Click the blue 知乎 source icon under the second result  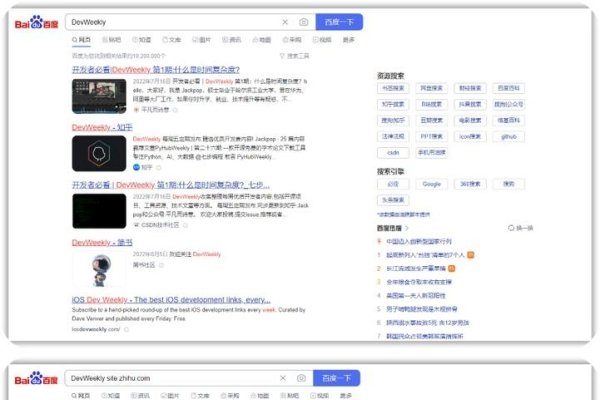point(136,167)
